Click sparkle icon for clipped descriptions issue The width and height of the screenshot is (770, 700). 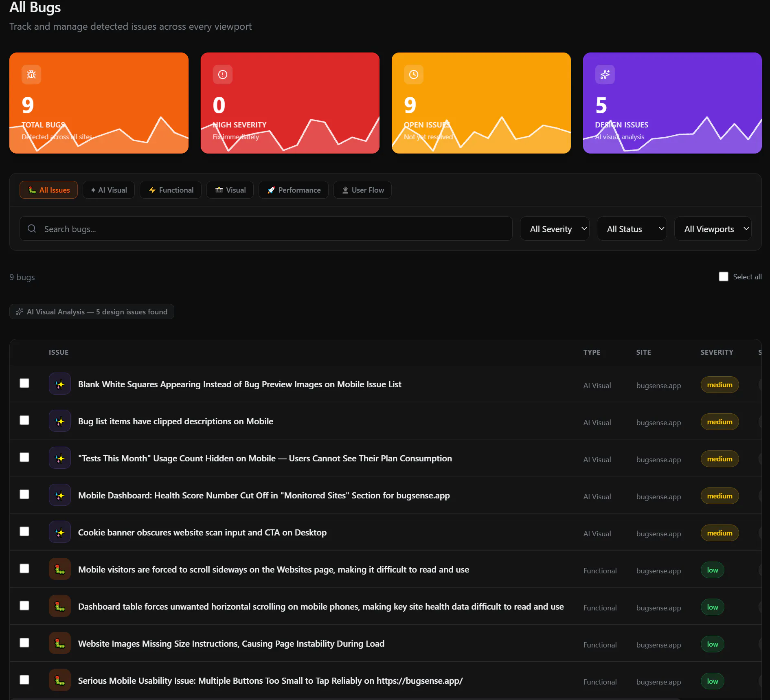point(60,421)
